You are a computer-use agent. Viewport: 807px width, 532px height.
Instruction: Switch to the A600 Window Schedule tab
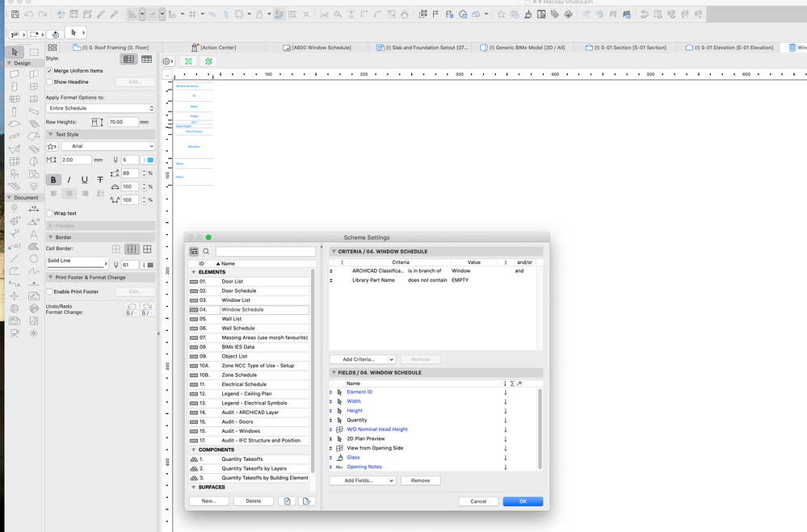click(321, 48)
